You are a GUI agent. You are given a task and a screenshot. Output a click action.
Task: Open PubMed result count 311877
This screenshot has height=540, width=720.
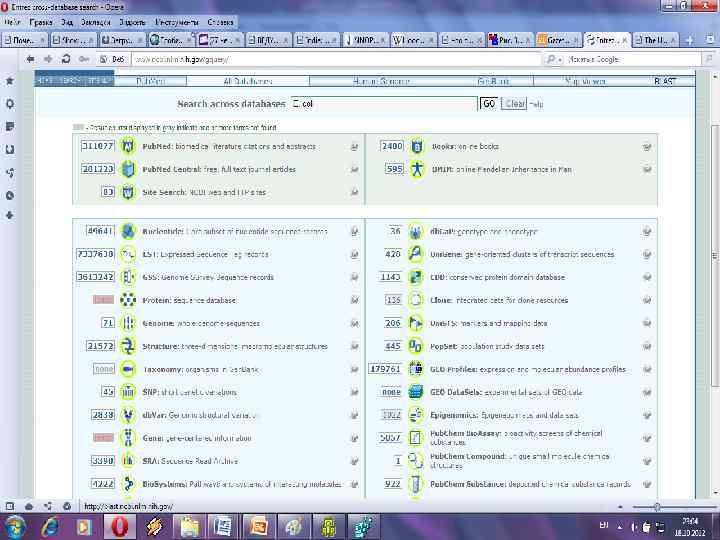[97, 146]
